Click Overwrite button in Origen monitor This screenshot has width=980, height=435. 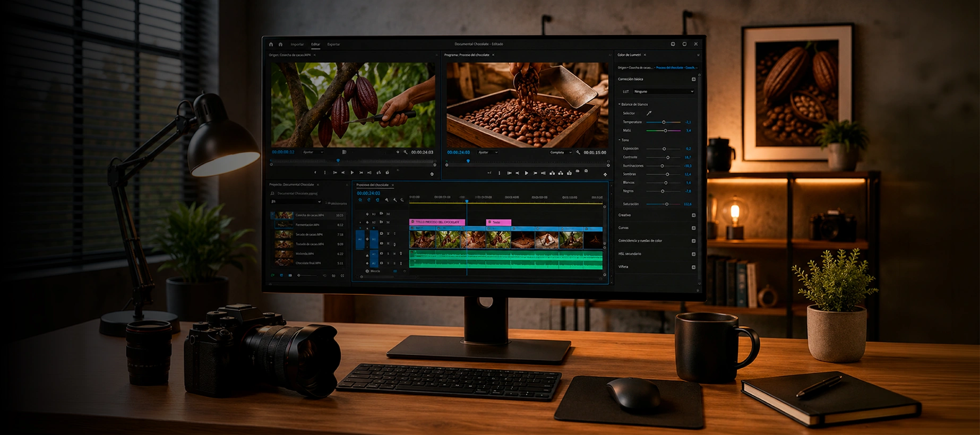[x=387, y=172]
